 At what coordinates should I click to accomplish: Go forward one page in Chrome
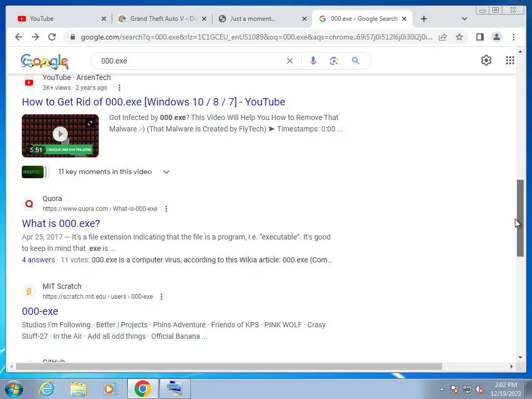pyautogui.click(x=35, y=37)
